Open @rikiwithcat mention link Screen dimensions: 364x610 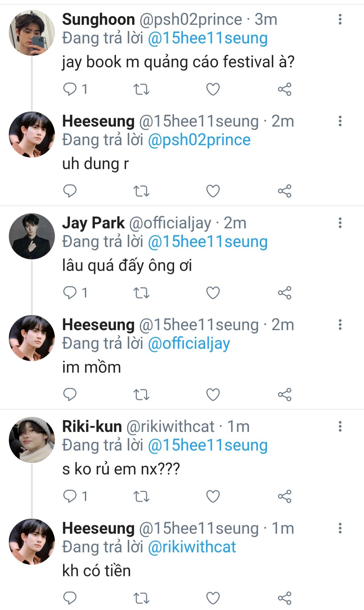coord(192,547)
